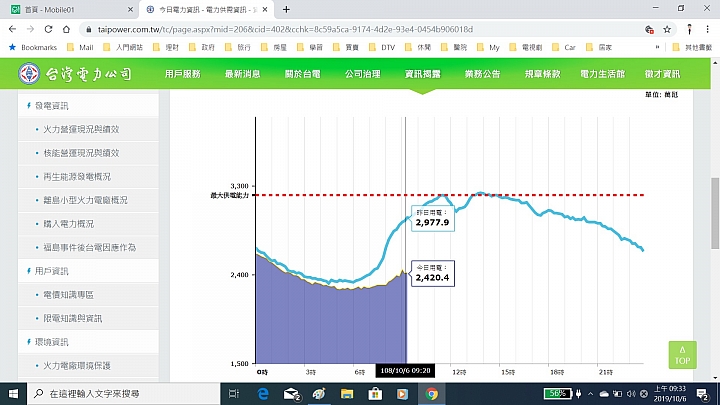Bookmark this page with star icon
The width and height of the screenshot is (720, 405).
click(x=667, y=29)
